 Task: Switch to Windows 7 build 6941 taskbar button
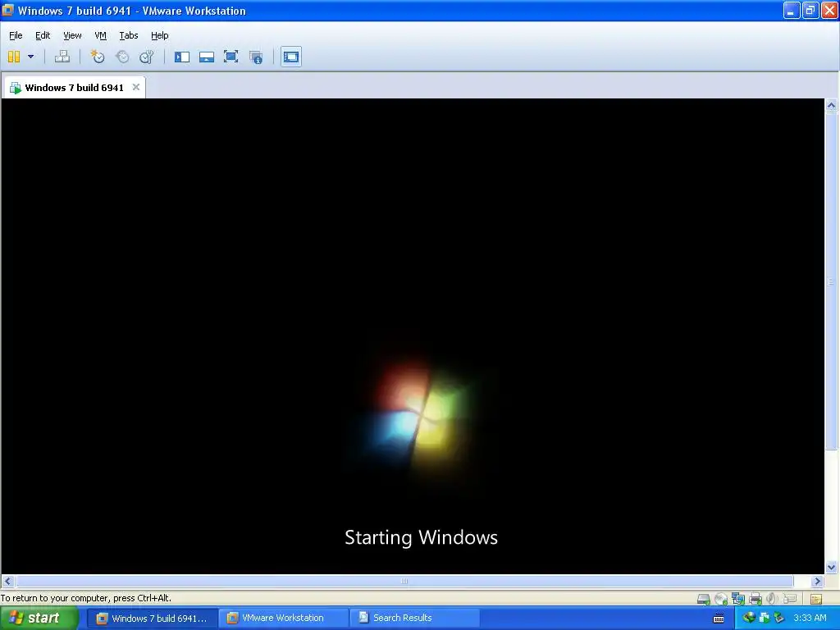(152, 619)
